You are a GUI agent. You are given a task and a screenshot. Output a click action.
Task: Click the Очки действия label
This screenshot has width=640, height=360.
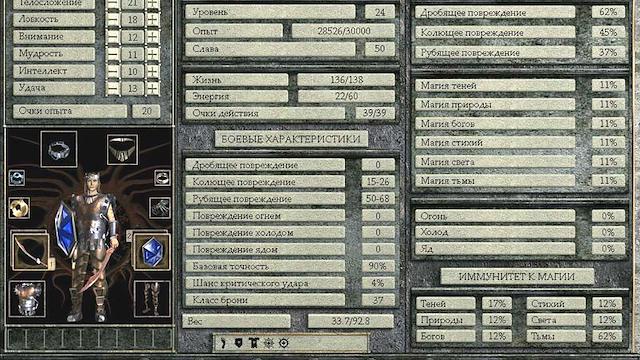[x=265, y=113]
